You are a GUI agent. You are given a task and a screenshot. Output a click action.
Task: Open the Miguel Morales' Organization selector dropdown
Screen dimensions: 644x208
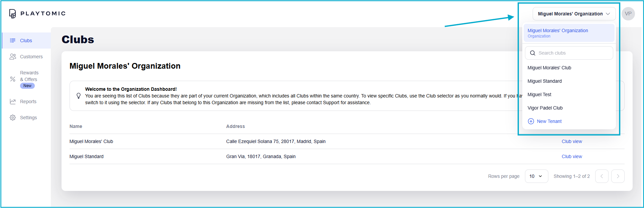click(x=574, y=14)
